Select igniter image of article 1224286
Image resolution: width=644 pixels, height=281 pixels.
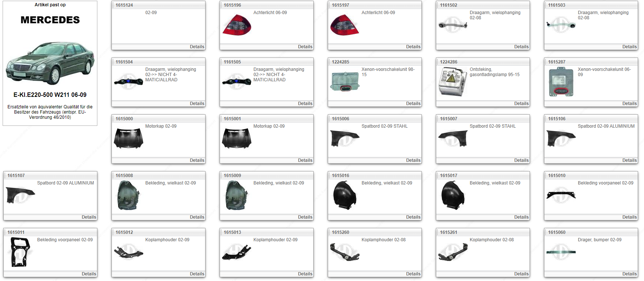point(453,82)
